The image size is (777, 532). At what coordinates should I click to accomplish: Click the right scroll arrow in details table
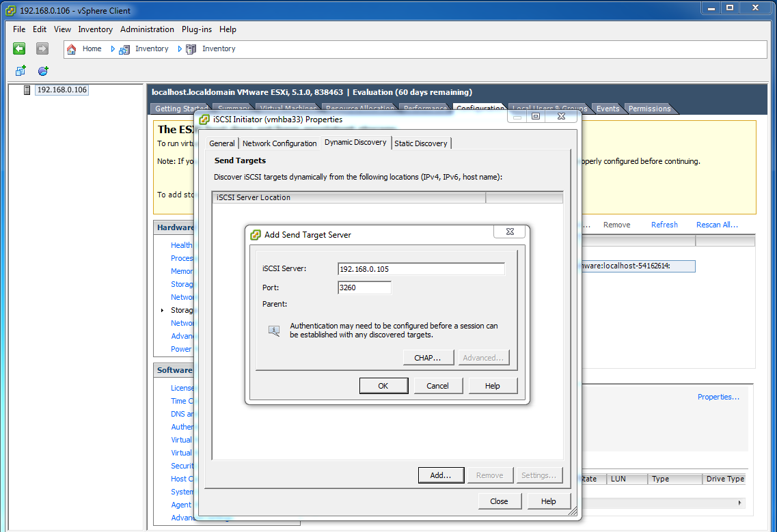740,503
